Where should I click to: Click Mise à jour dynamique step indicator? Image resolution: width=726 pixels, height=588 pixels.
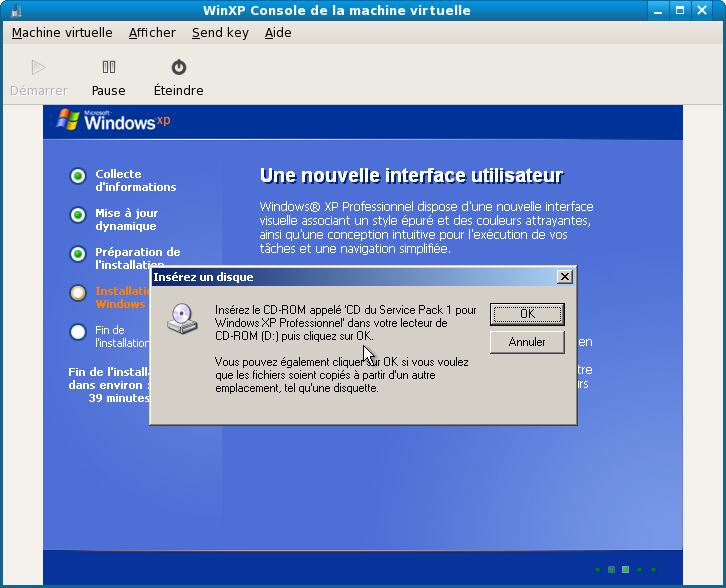pos(78,215)
